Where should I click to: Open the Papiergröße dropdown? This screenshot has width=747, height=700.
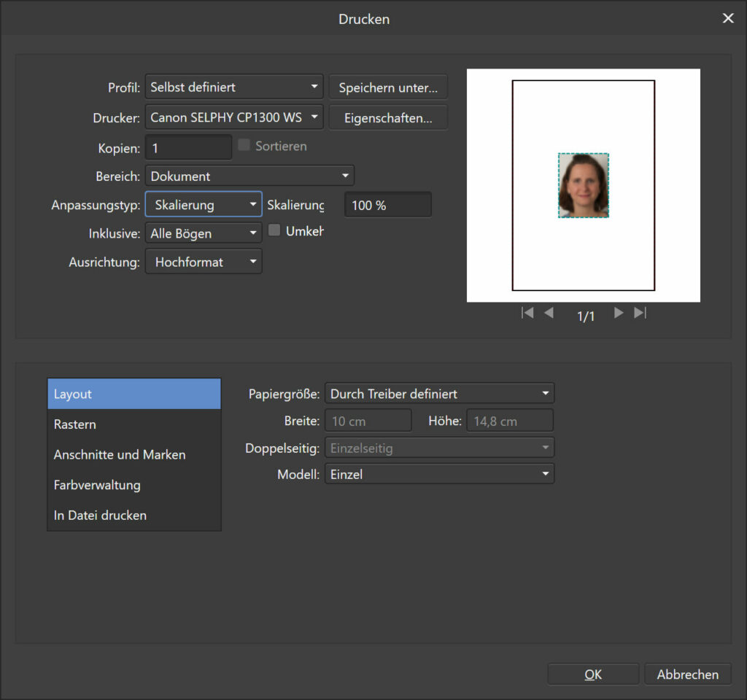coord(438,394)
